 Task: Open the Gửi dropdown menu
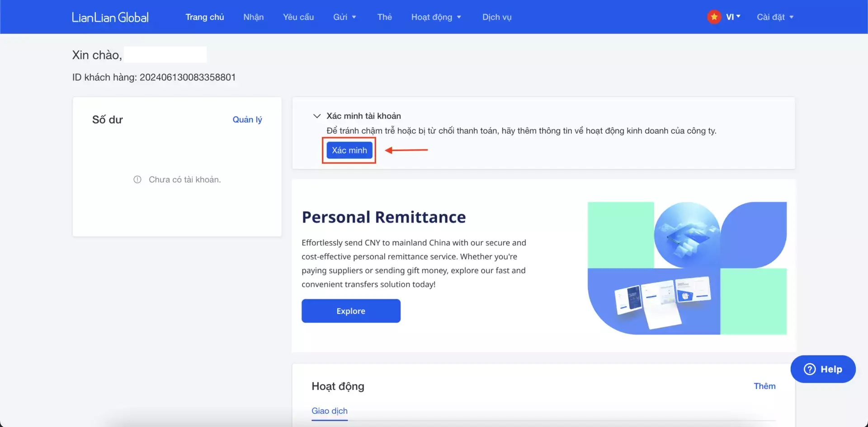(x=344, y=17)
